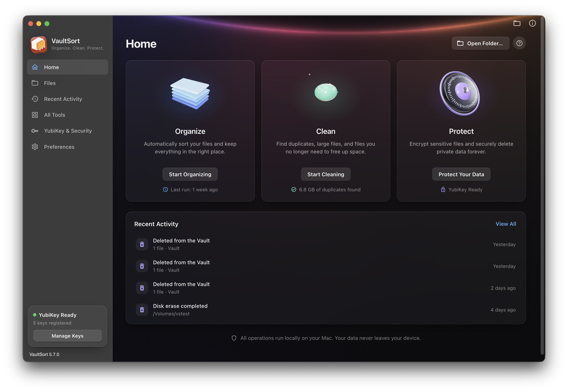Click the Organize stacked papers illustration
The width and height of the screenshot is (568, 392).
point(190,94)
